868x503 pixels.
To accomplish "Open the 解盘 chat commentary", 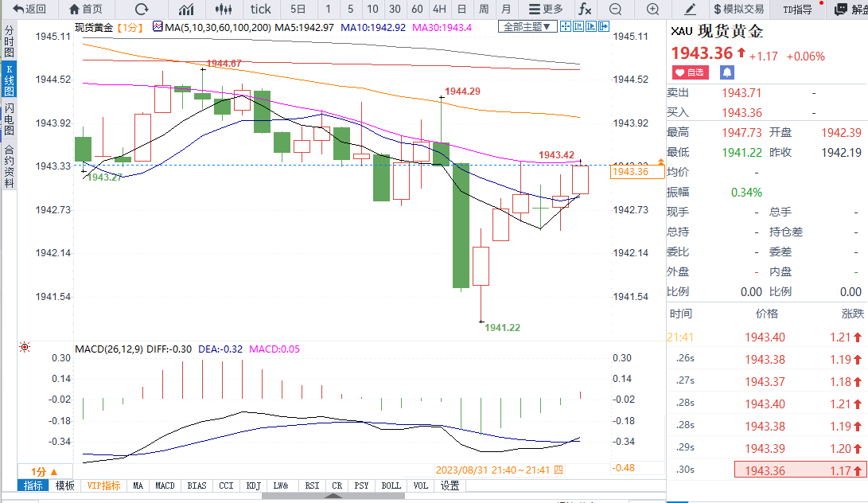I will point(852,9).
